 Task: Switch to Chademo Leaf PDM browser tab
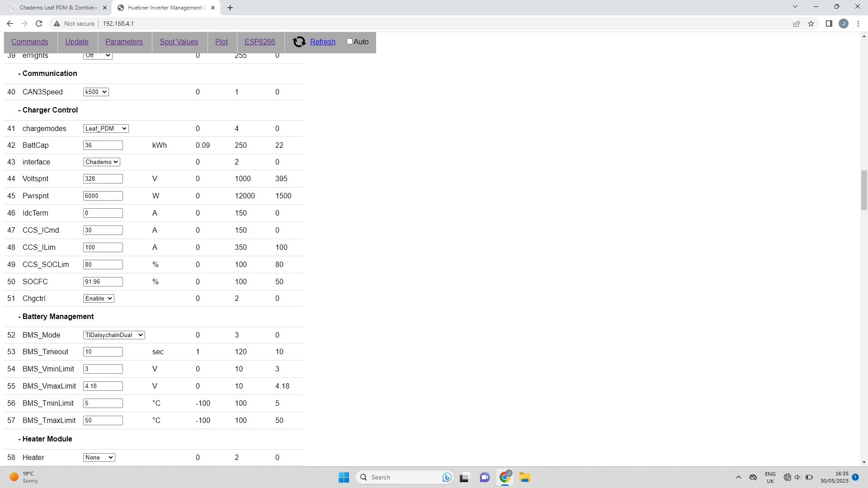pyautogui.click(x=59, y=8)
